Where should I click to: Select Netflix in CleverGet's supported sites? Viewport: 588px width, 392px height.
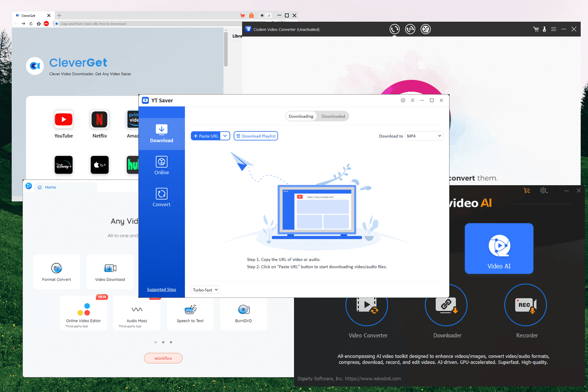click(x=100, y=119)
